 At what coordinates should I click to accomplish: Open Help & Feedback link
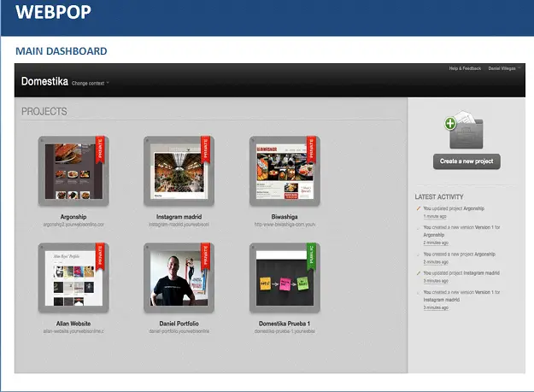(x=465, y=68)
